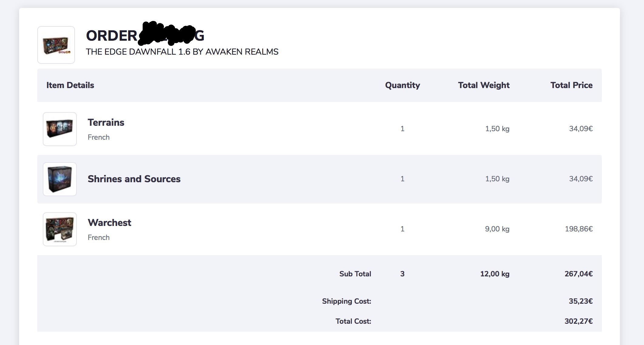644x345 pixels.
Task: Click the Warchest price 198,86€
Action: point(579,229)
